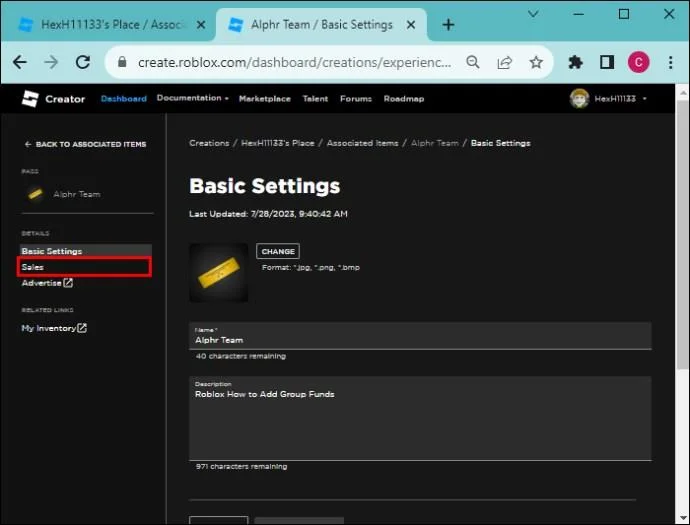Click the HexH11133 user avatar

tap(579, 99)
